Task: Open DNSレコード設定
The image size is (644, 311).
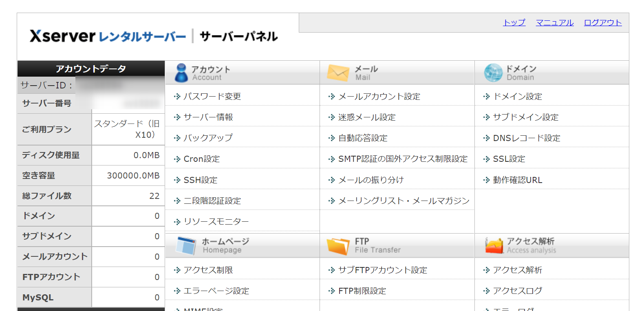Action: pos(527,138)
